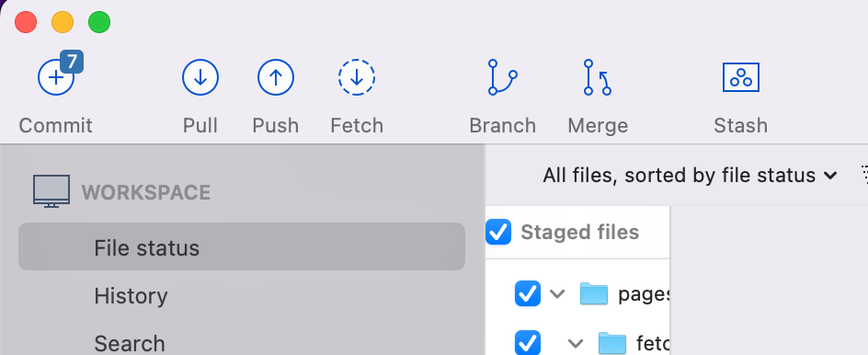Click the Commit label text
868x355 pixels.
point(56,126)
